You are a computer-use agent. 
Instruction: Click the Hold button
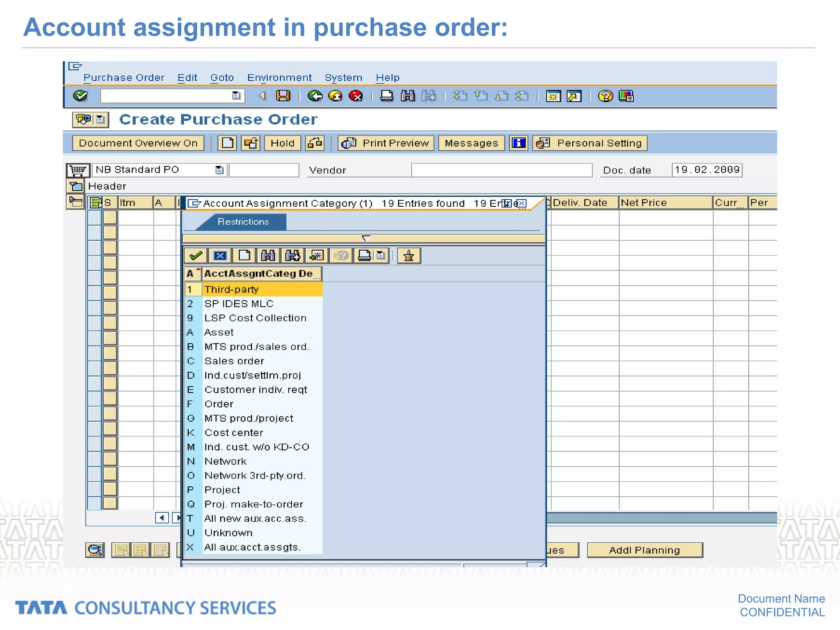click(x=283, y=143)
